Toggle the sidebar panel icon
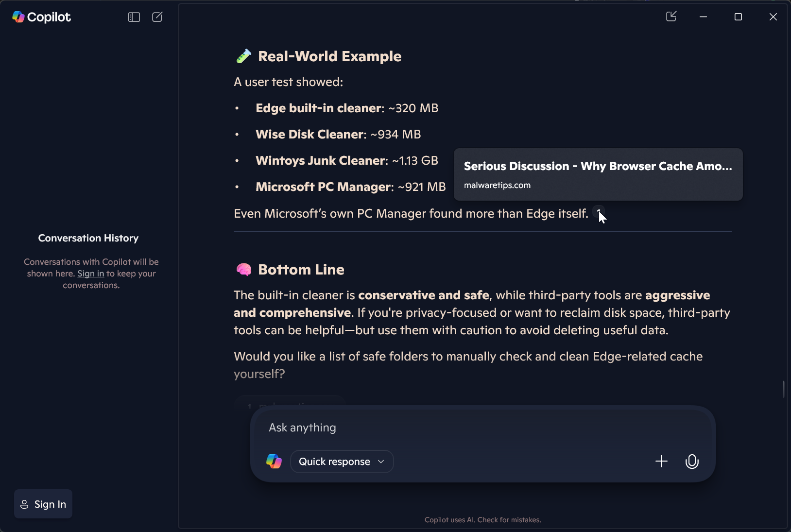The image size is (791, 532). pos(134,17)
